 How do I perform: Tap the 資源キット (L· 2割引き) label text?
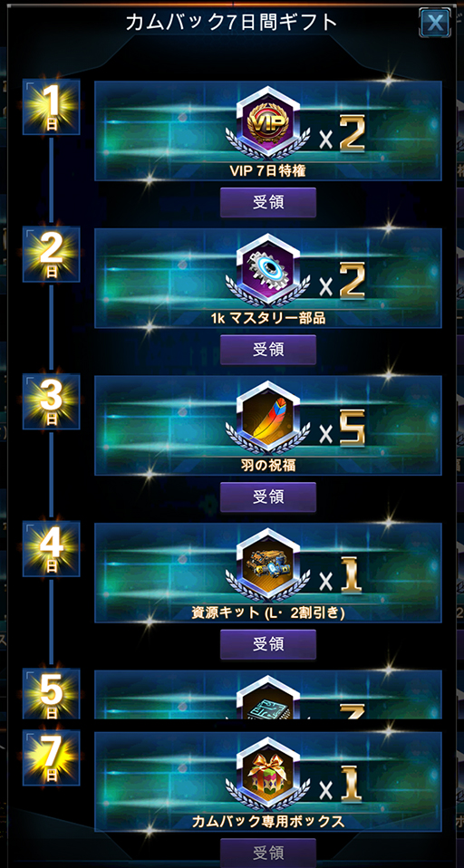click(x=268, y=612)
